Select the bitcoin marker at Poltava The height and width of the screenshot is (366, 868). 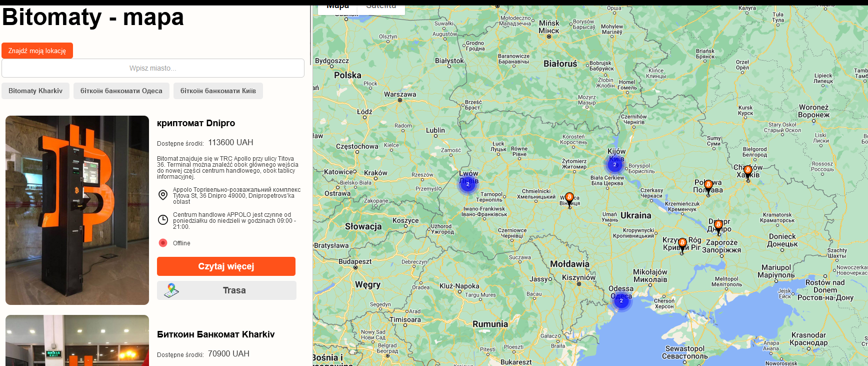[708, 188]
